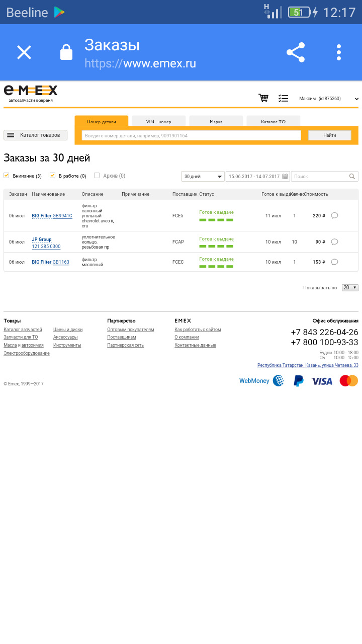This screenshot has height=644, width=362.
Task: Open the JP Group brand link
Action: [x=42, y=239]
